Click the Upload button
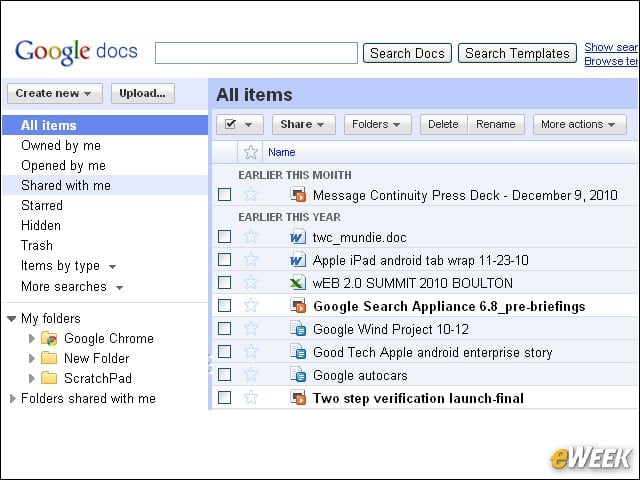Screen dimensions: 640x480 pyautogui.click(x=143, y=93)
